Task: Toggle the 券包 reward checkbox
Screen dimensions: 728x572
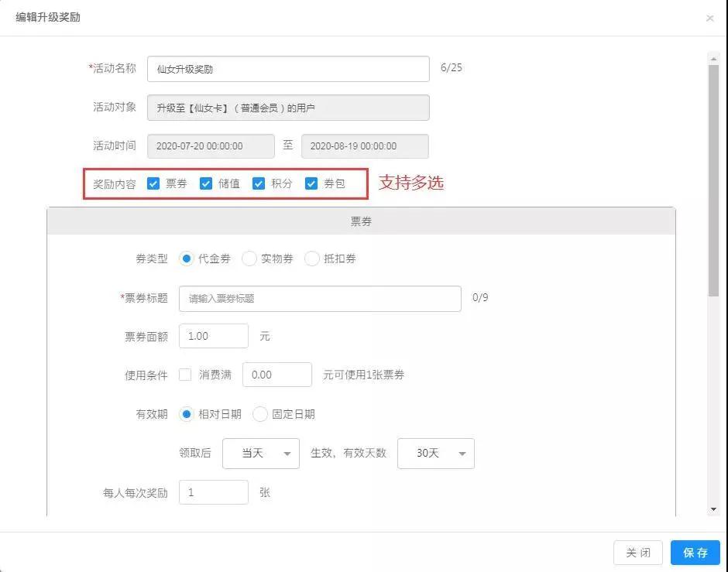Action: 311,183
